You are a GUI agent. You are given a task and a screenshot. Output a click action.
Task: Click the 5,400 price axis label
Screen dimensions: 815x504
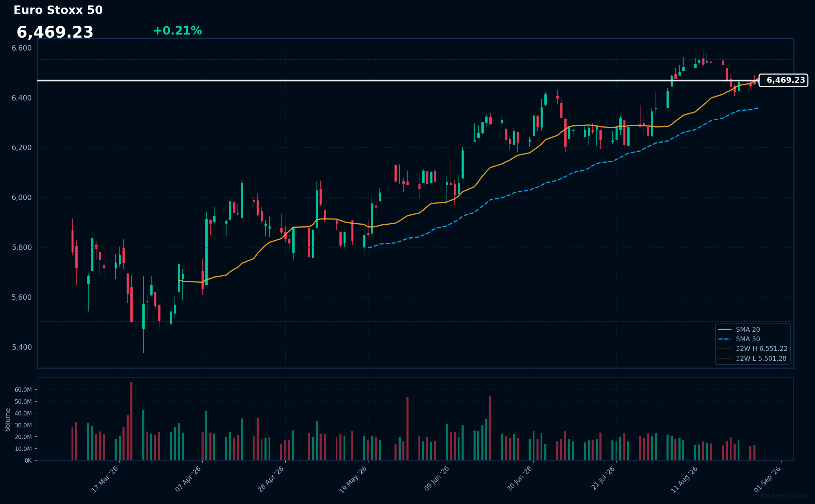click(x=22, y=347)
